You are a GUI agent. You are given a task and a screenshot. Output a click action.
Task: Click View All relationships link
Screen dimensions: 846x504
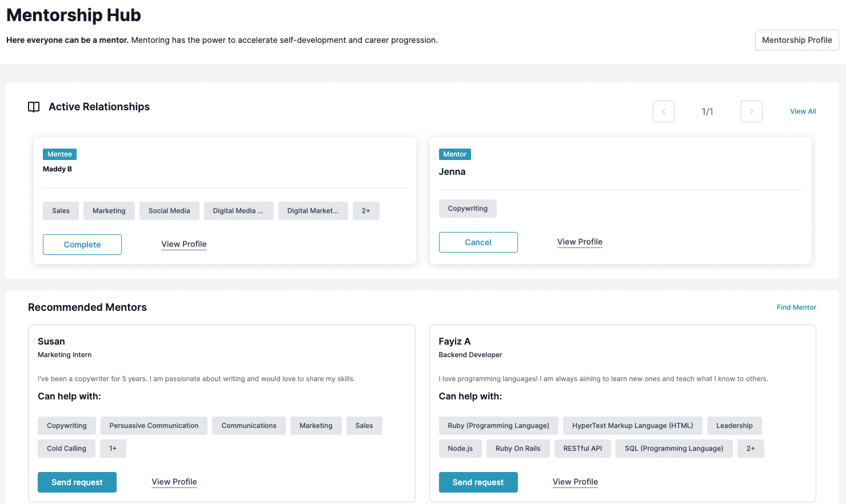coord(803,111)
